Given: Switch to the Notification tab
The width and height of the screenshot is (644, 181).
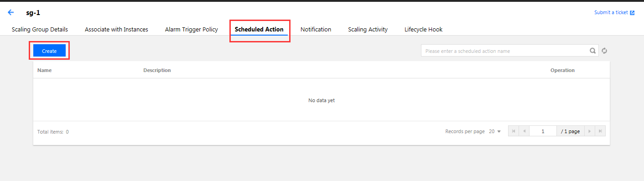Looking at the screenshot, I should click(x=316, y=29).
